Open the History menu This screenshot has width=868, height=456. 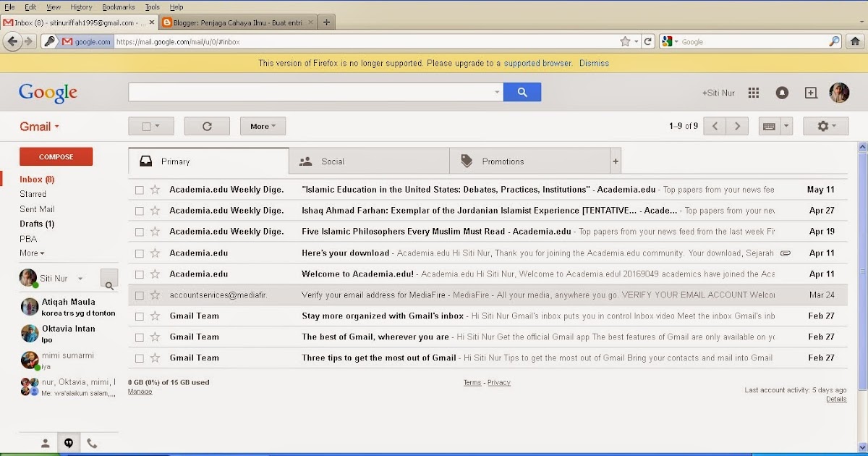coord(81,7)
